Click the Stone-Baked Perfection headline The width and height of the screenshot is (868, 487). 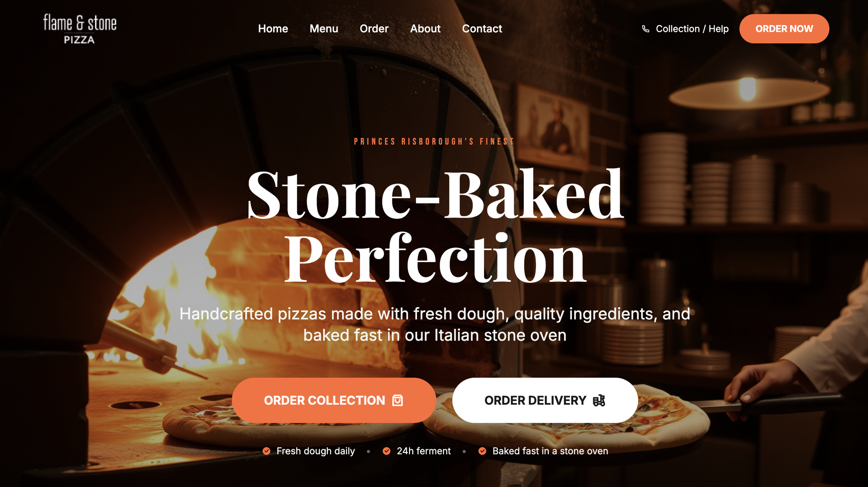click(435, 226)
